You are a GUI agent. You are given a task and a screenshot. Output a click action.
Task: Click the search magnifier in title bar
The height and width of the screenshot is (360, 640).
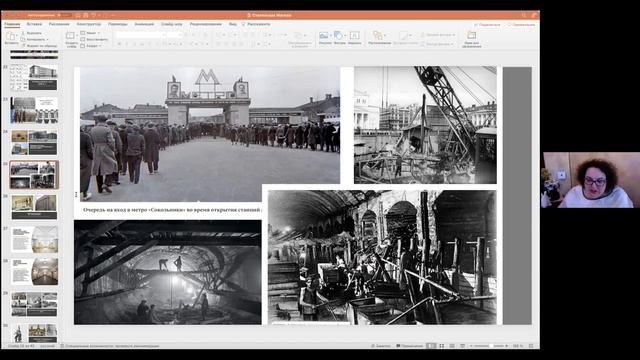point(524,15)
